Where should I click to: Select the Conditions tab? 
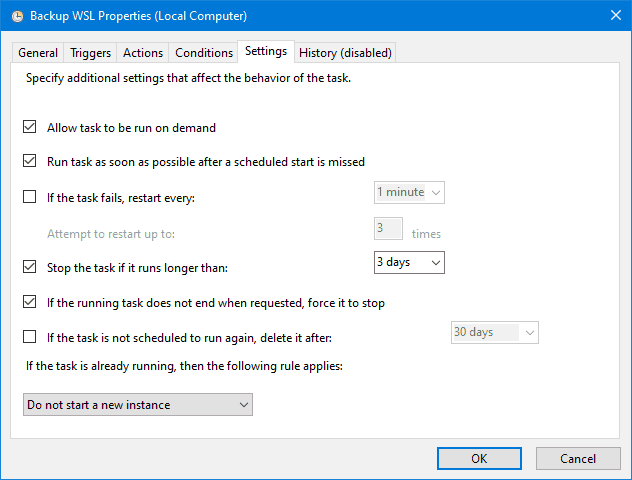pyautogui.click(x=202, y=53)
